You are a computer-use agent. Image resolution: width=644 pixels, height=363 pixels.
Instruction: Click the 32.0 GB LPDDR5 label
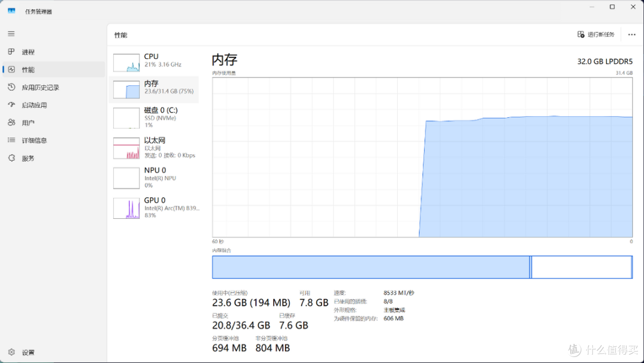coord(605,61)
